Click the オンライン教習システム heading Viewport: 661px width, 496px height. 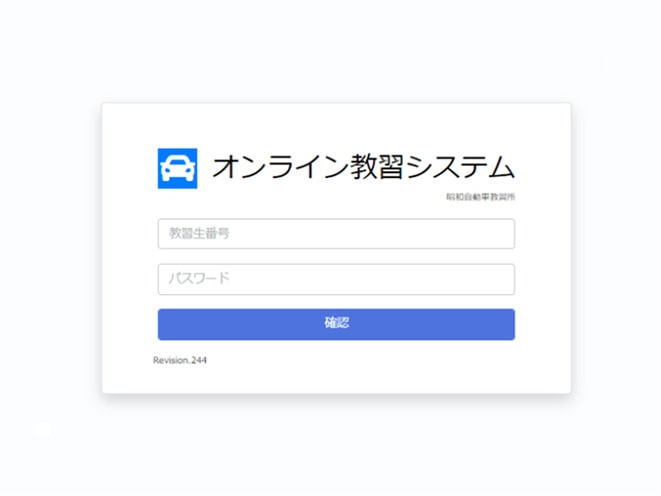(363, 167)
